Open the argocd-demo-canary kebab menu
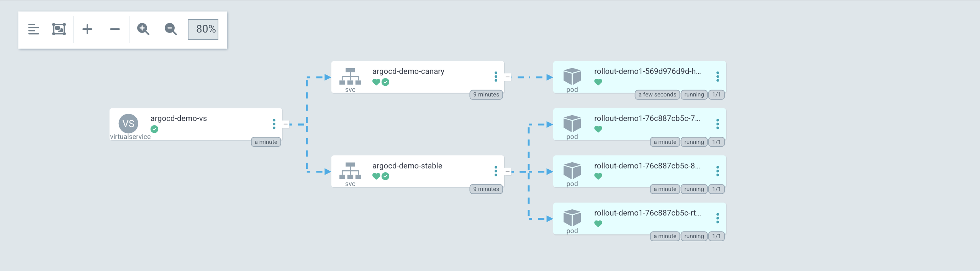The width and height of the screenshot is (980, 271). click(x=496, y=77)
